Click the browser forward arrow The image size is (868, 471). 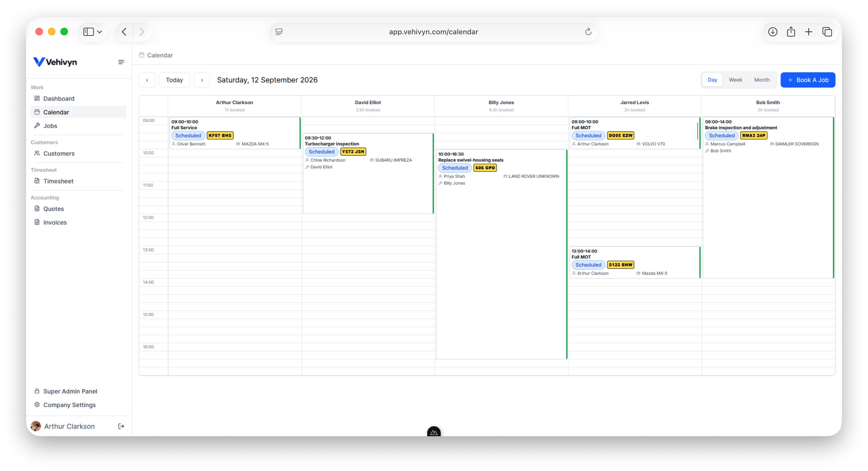(142, 32)
